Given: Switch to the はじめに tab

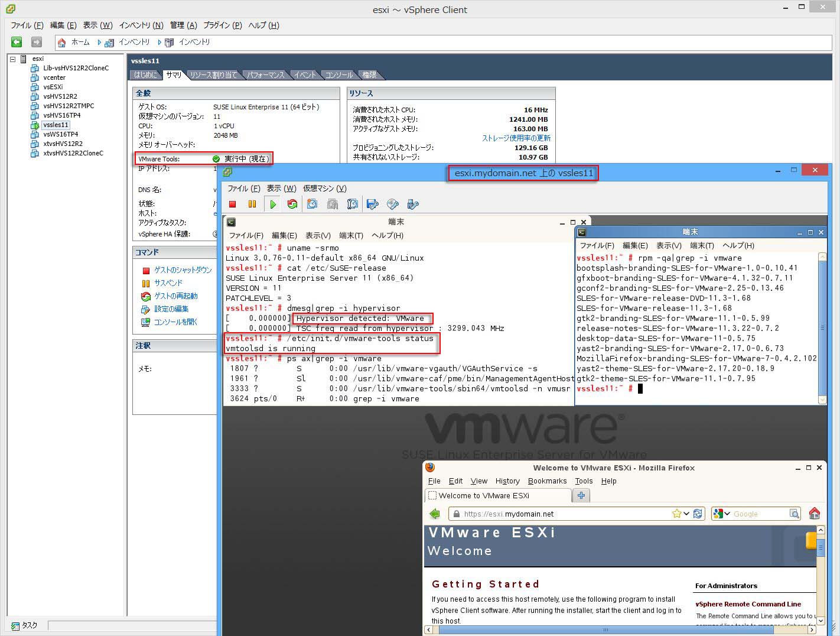Looking at the screenshot, I should pyautogui.click(x=146, y=75).
